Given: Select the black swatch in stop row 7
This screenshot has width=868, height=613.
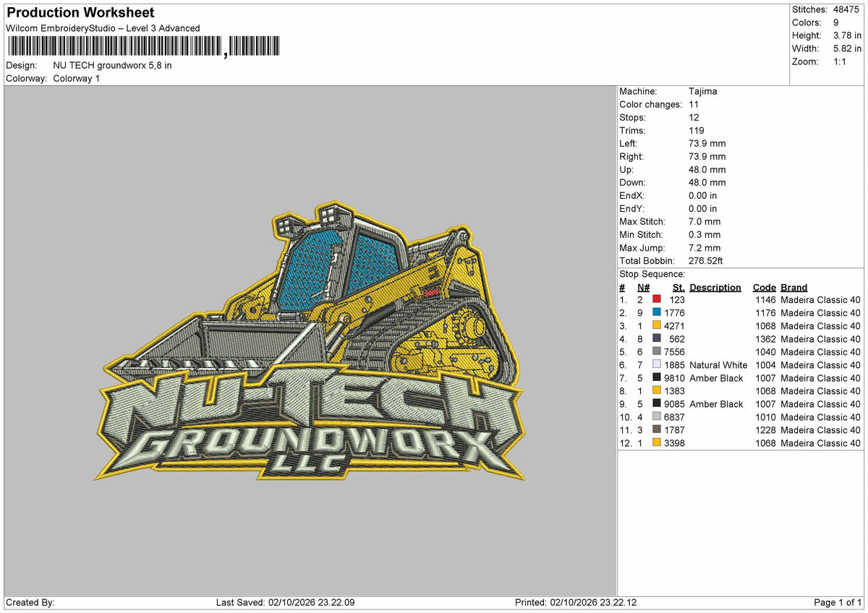Looking at the screenshot, I should [656, 377].
